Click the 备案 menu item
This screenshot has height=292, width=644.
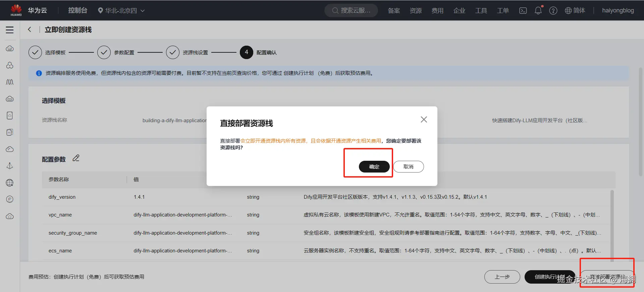[x=394, y=11]
